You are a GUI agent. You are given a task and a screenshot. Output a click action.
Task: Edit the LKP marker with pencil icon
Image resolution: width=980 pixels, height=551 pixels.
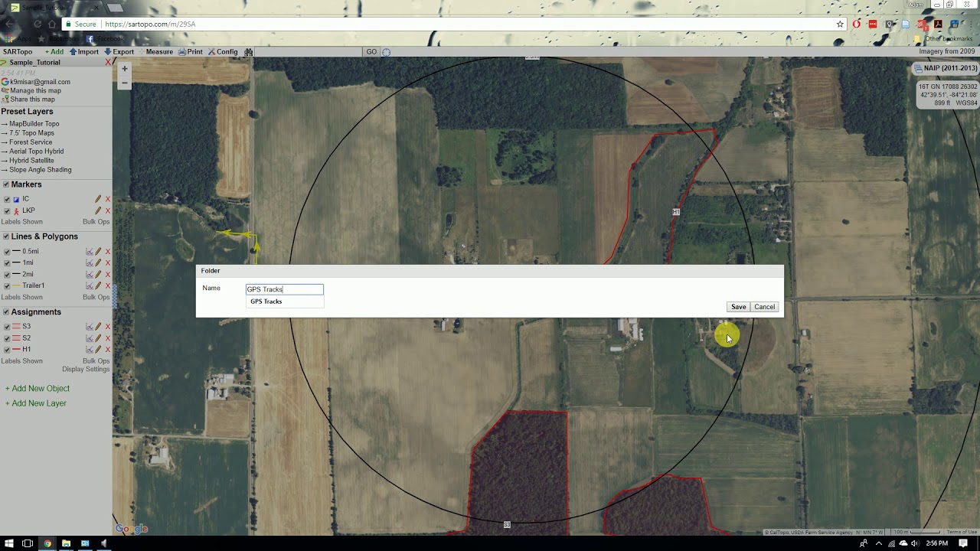point(98,210)
